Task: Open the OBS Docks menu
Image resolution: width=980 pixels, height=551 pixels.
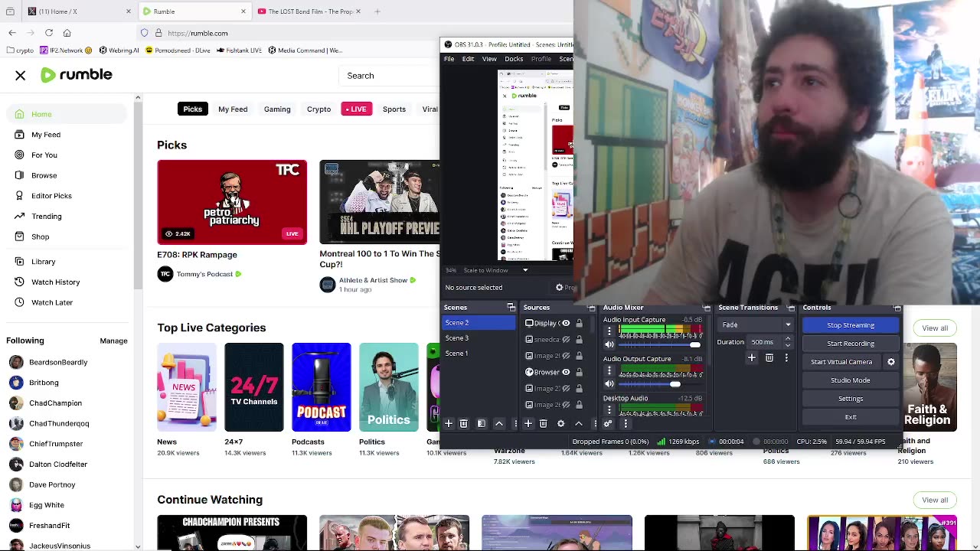Action: click(514, 59)
